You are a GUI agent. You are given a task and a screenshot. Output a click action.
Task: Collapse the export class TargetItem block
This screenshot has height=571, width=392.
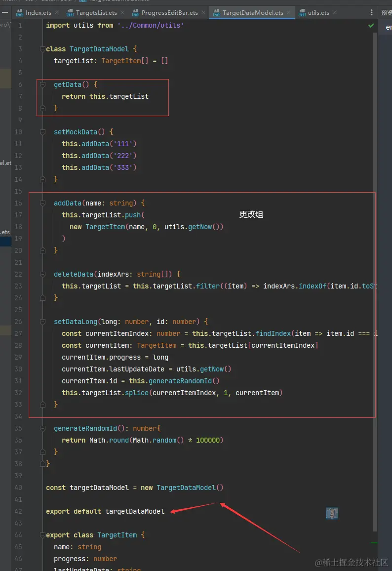click(42, 535)
